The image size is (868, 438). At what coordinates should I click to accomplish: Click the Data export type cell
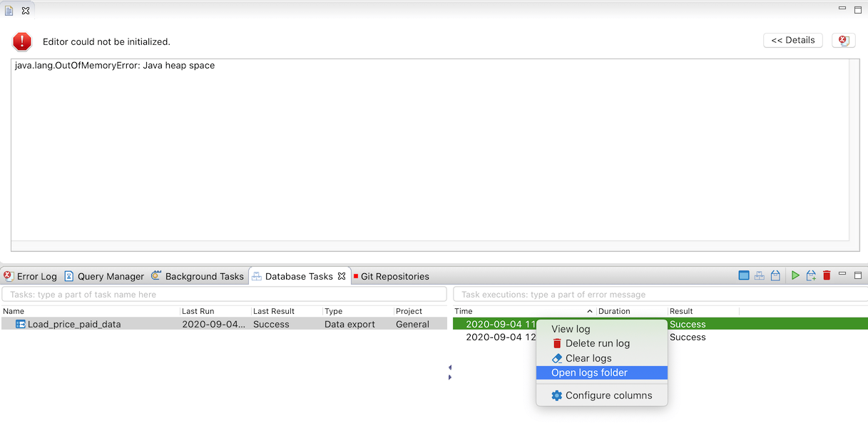[349, 324]
